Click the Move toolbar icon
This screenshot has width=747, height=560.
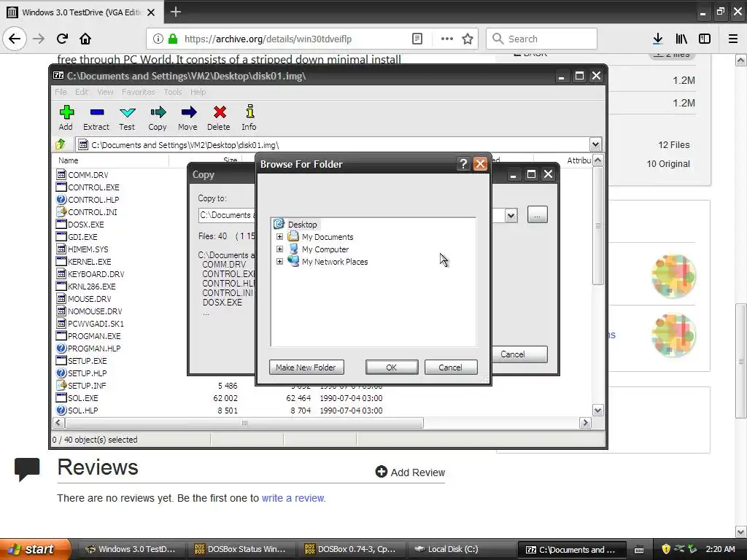[188, 112]
